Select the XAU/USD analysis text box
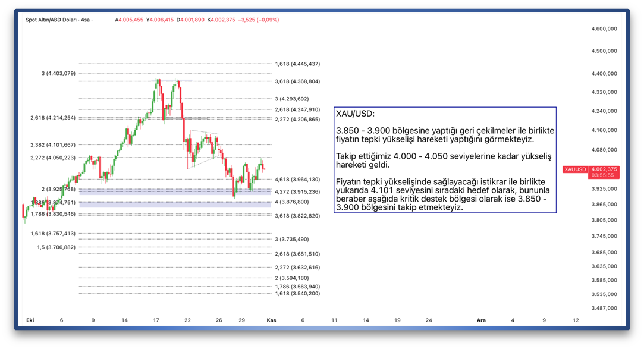The image size is (644, 349). (x=445, y=160)
